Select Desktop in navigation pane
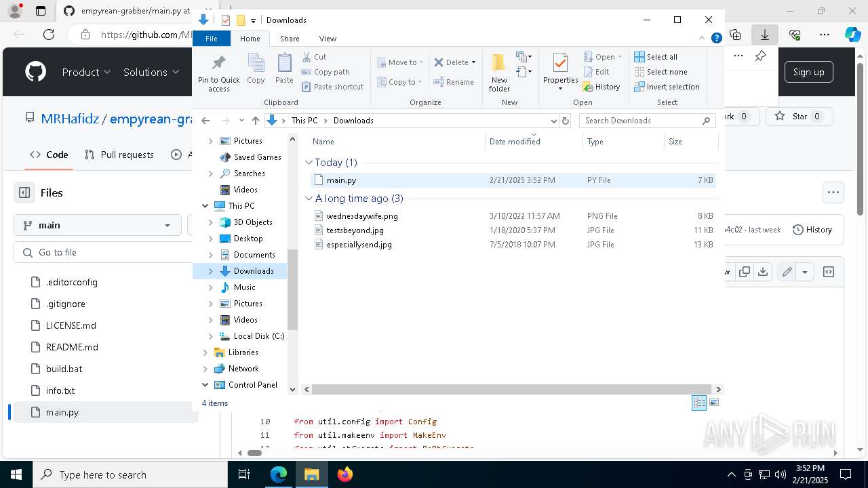The width and height of the screenshot is (868, 488). pos(248,239)
